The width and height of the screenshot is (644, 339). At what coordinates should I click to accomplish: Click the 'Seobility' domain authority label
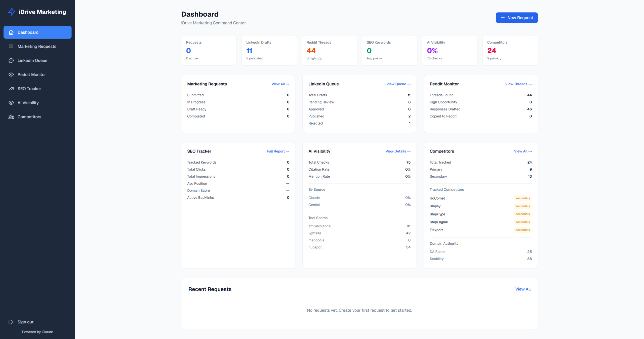click(x=436, y=259)
